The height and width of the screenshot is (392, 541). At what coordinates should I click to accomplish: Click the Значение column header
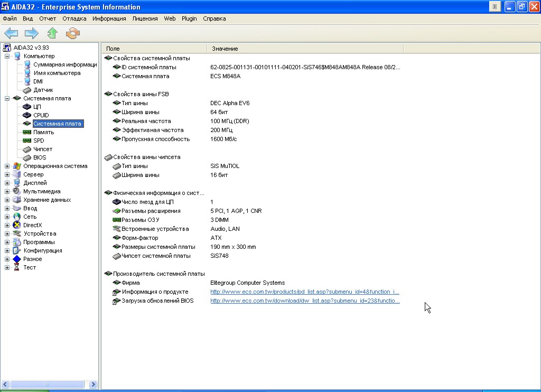[x=305, y=49]
